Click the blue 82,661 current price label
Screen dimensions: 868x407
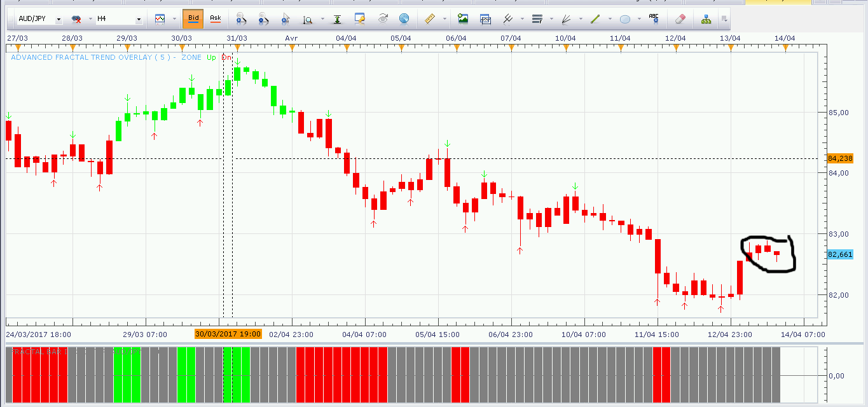pyautogui.click(x=840, y=254)
